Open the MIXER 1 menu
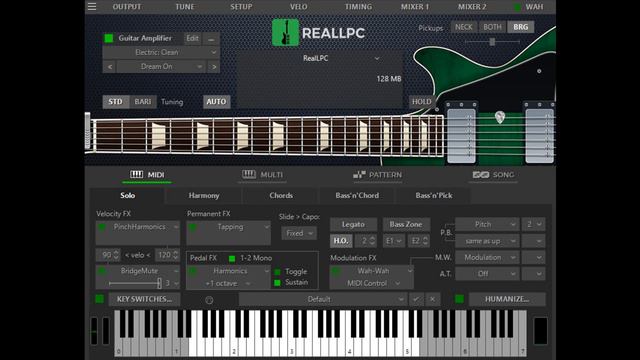 [414, 7]
